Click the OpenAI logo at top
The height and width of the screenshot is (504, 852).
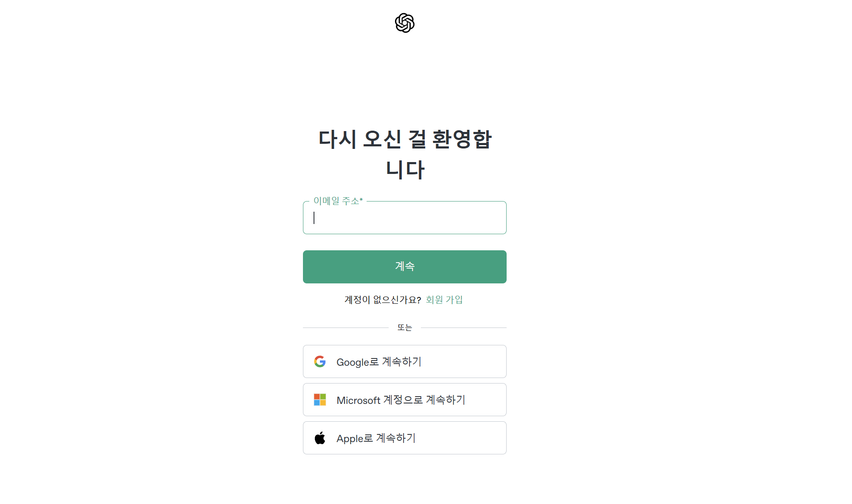404,23
